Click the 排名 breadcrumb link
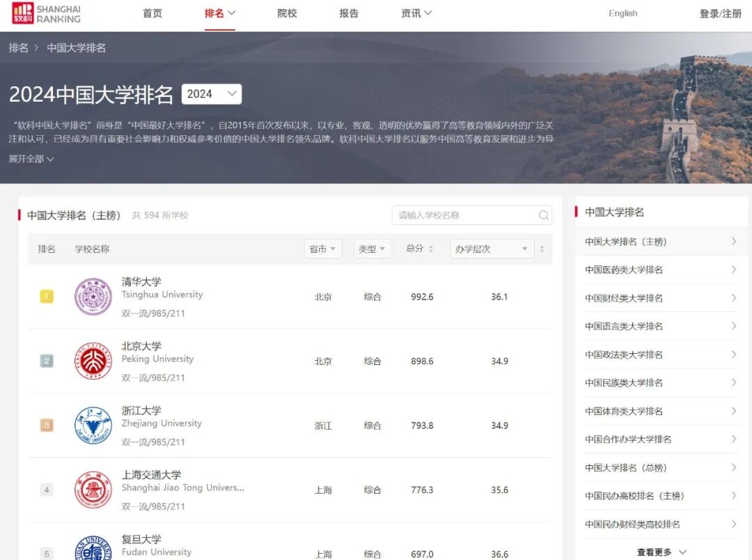The height and width of the screenshot is (560, 752). point(18,48)
